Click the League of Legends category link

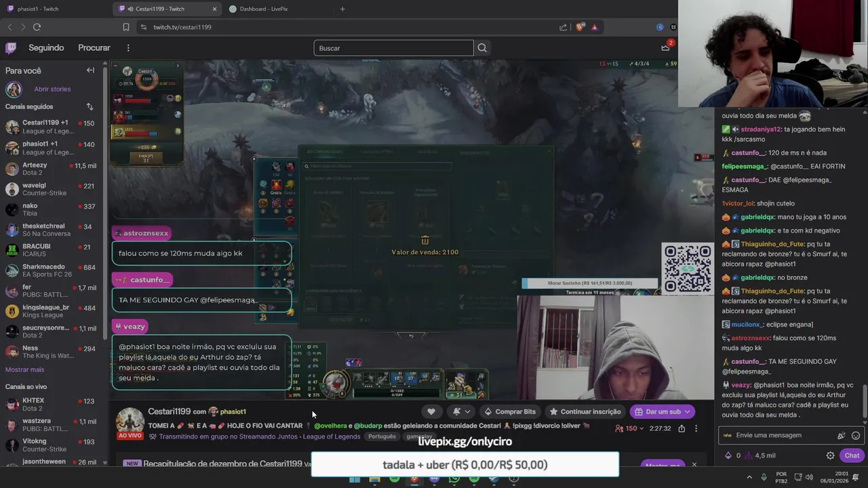click(x=332, y=436)
